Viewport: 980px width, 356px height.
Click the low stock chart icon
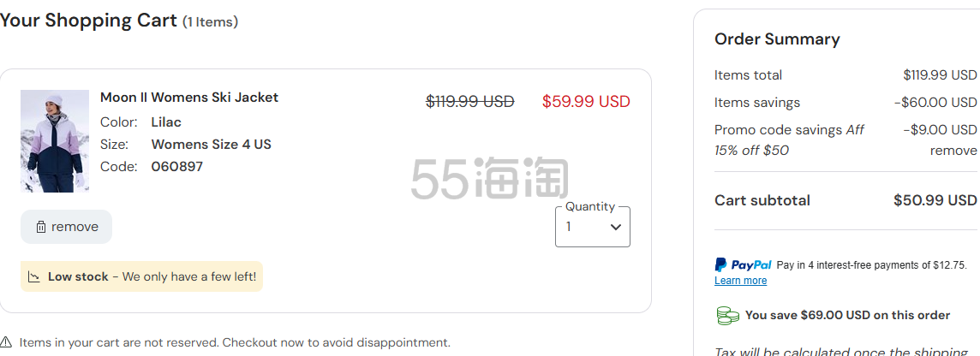(x=34, y=276)
